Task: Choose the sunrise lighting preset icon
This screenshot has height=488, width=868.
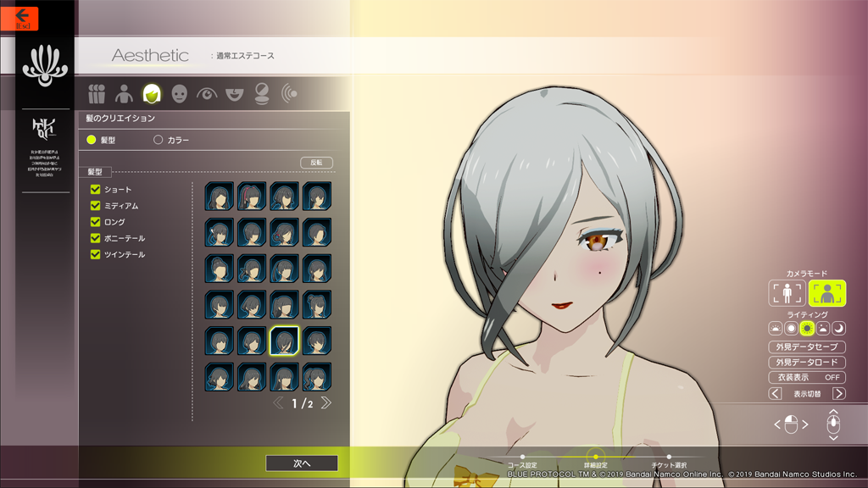Action: click(x=775, y=328)
